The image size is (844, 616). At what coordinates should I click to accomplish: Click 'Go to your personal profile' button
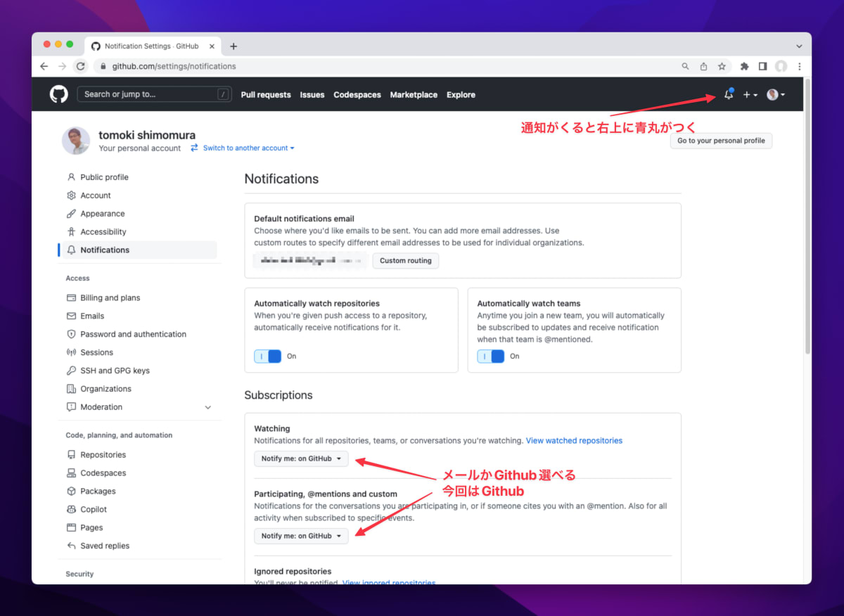point(721,141)
